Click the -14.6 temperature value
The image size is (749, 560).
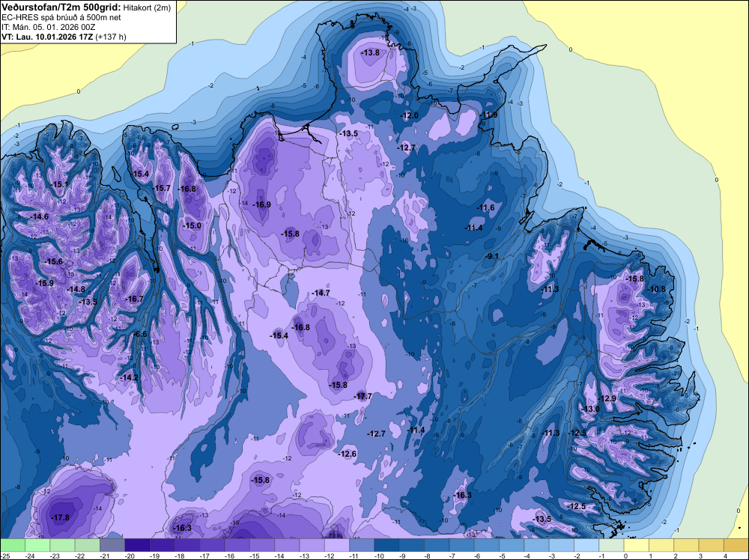point(39,216)
